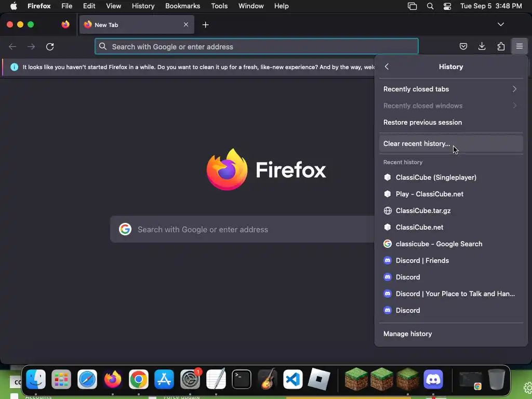Image resolution: width=532 pixels, height=399 pixels.
Task: Reload the current page
Action: (x=50, y=46)
